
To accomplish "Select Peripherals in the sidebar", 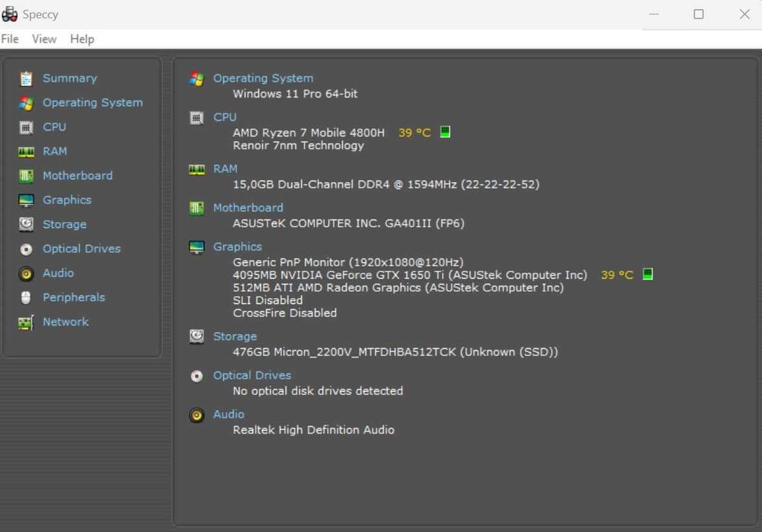I will coord(74,297).
